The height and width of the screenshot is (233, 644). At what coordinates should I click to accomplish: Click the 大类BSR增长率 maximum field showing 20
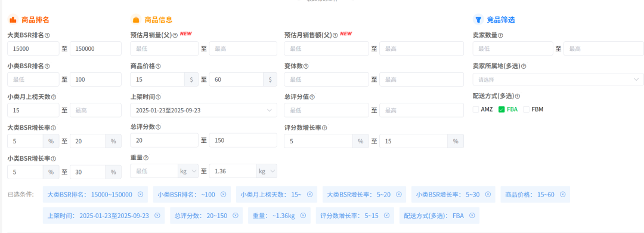88,141
